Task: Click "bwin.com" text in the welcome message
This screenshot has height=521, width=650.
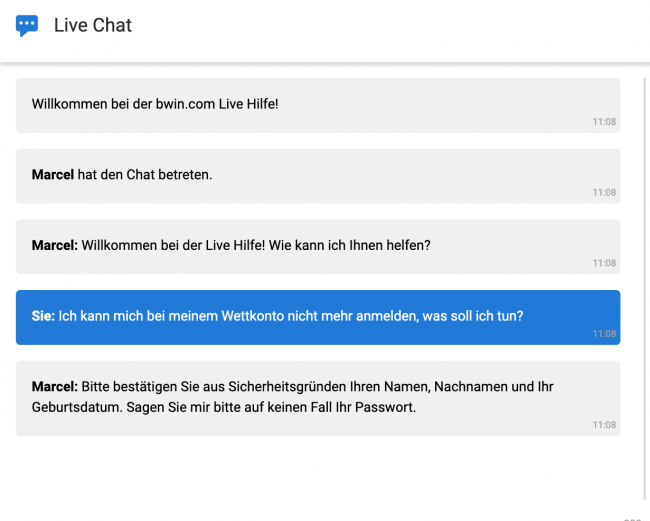Action: point(187,104)
